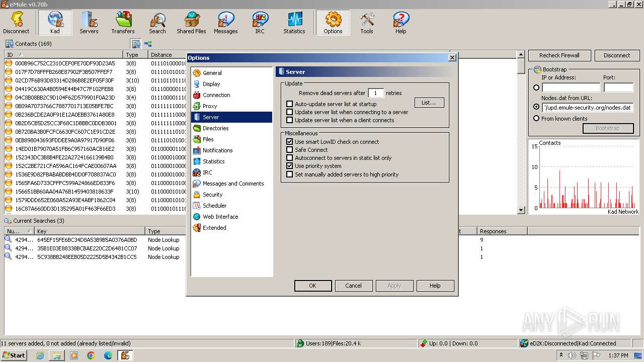Click magnifier icon of search key 645EF15FE6BC34D8
This screenshot has height=362, width=644.
coord(8,240)
